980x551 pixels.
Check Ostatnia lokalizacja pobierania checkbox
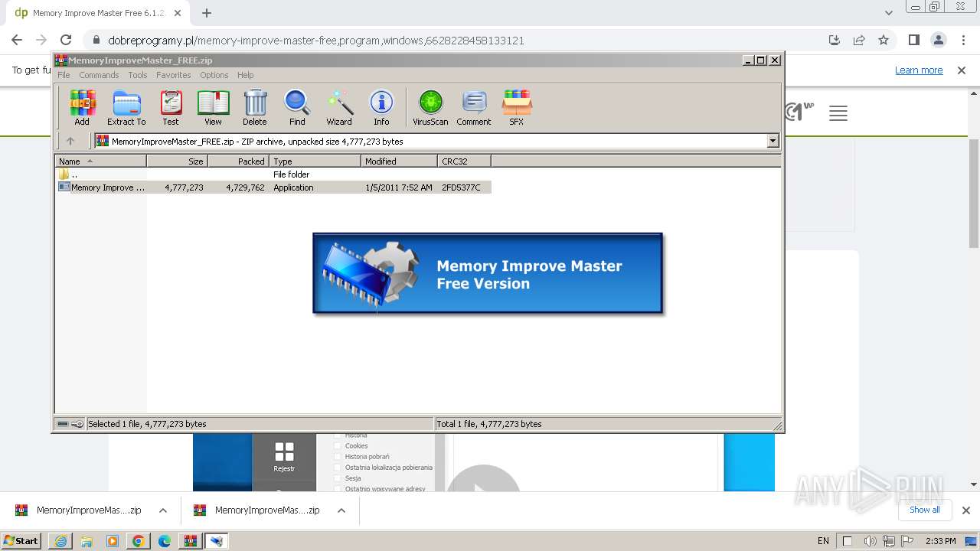(338, 468)
